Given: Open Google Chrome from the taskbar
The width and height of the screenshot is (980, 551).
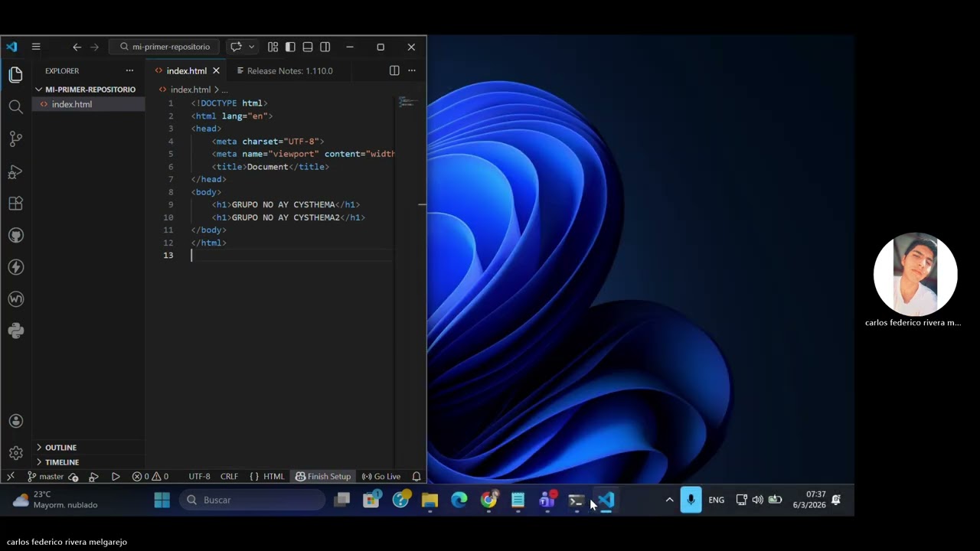Looking at the screenshot, I should pyautogui.click(x=488, y=500).
